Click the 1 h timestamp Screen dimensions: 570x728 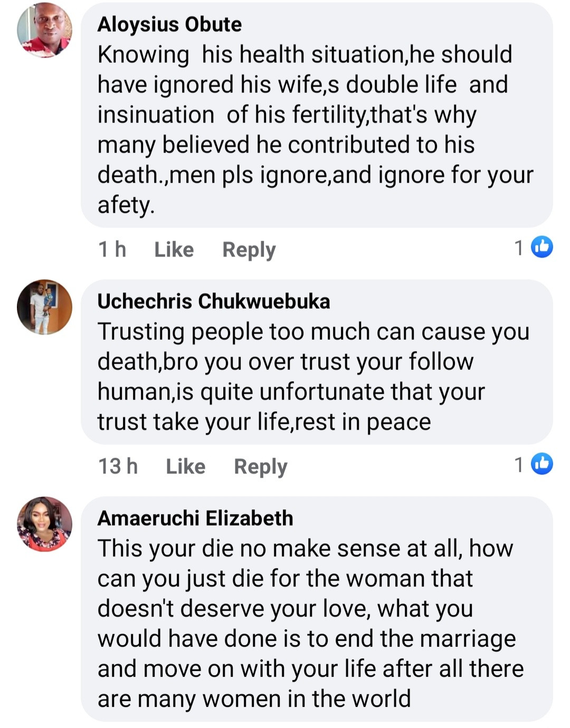click(x=112, y=249)
